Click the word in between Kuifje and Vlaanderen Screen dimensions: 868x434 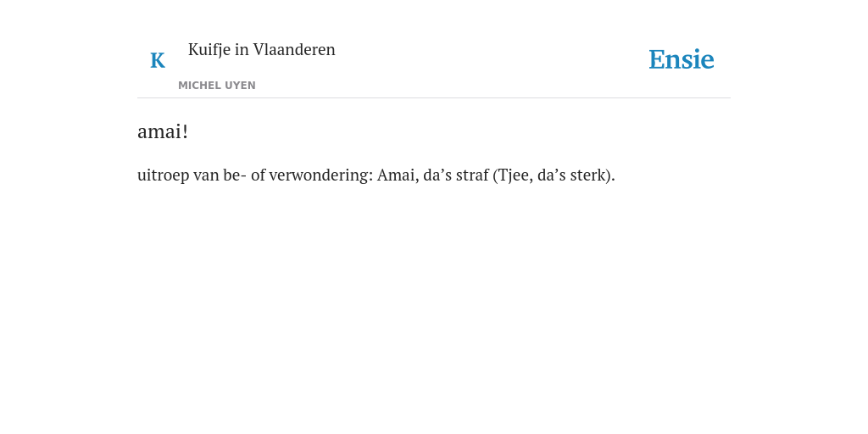coord(242,49)
